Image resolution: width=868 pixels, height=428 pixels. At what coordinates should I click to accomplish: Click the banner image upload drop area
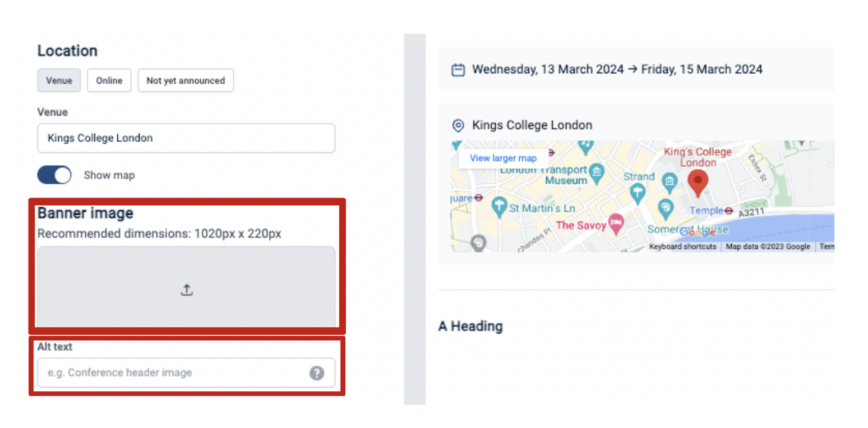pyautogui.click(x=186, y=287)
